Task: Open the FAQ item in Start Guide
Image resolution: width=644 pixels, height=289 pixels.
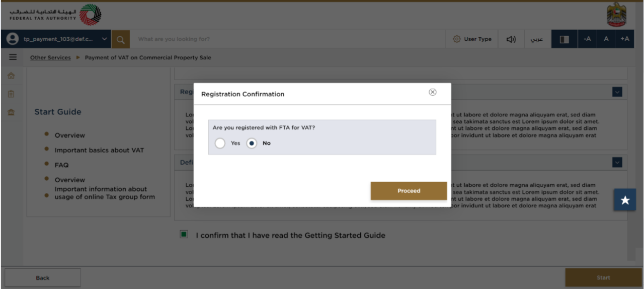Action: pyautogui.click(x=61, y=165)
